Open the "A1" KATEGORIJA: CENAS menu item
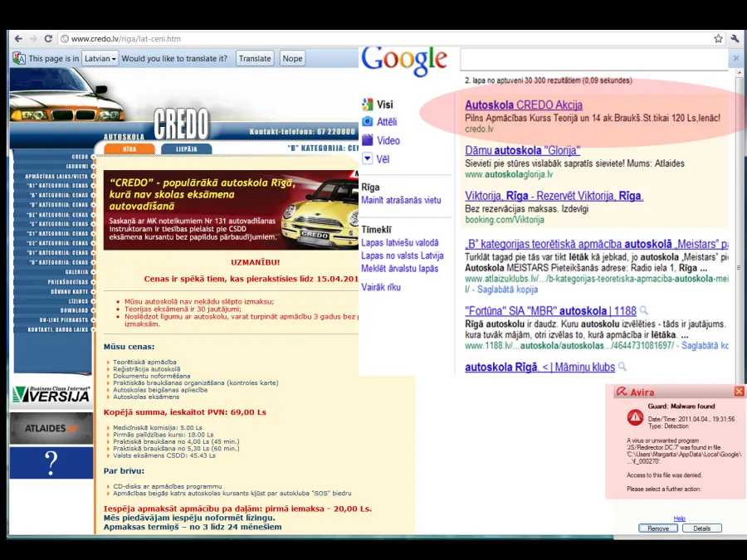 [x=57, y=186]
